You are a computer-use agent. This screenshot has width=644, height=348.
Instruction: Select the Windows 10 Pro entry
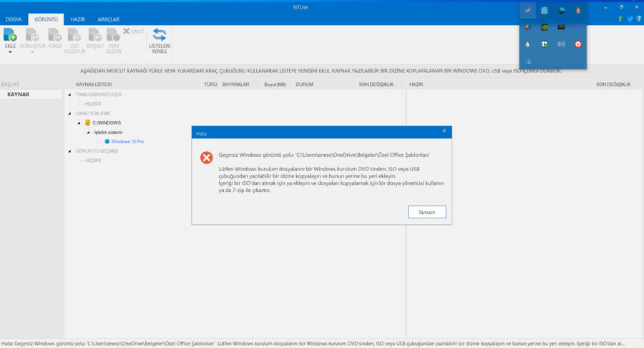127,141
